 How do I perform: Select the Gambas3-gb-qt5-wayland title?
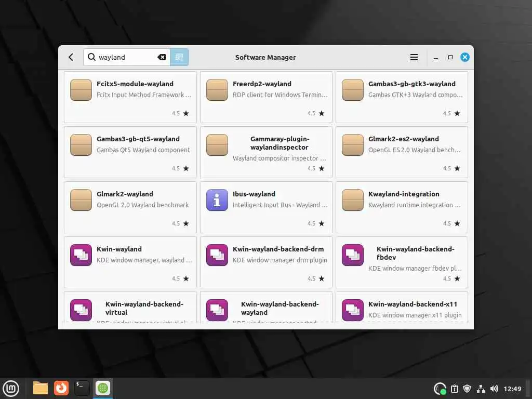(138, 139)
